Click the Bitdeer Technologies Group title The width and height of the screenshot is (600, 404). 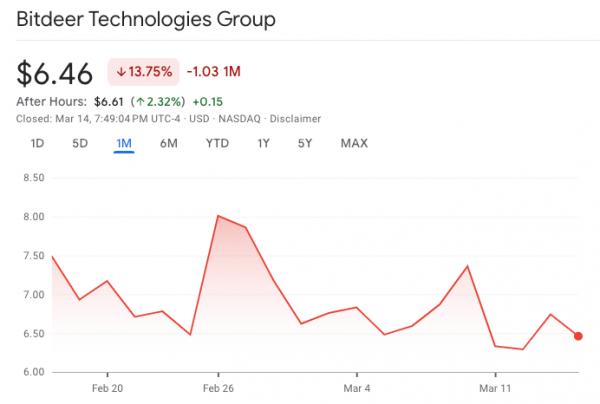pos(147,19)
